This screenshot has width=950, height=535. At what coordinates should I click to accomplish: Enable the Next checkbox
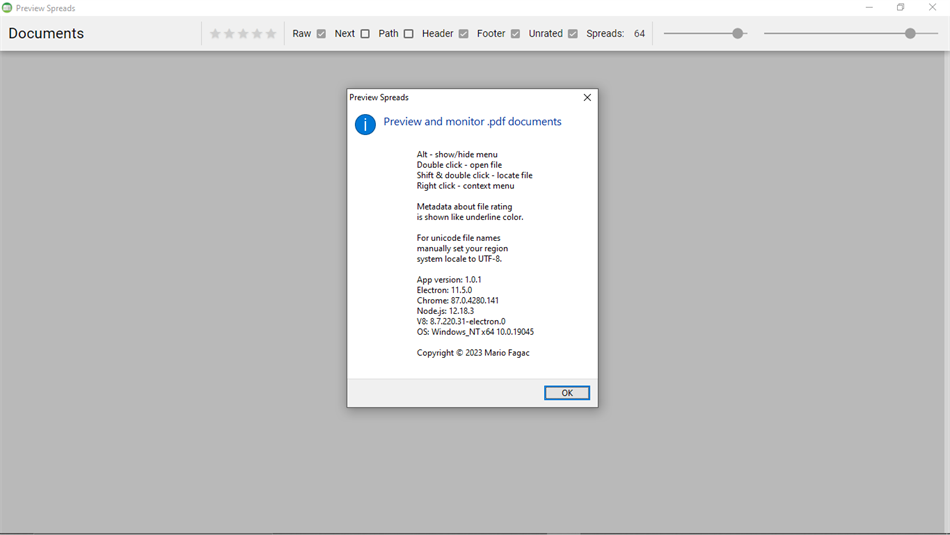365,34
